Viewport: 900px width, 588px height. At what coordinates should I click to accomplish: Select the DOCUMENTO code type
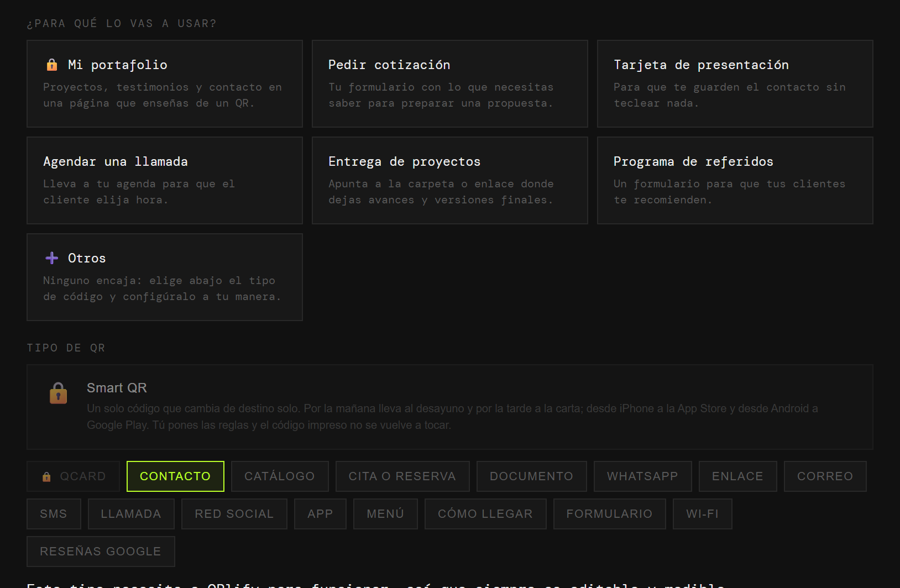(x=532, y=476)
